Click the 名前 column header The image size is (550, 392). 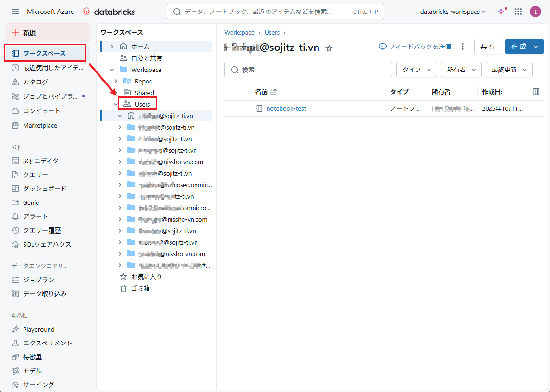[x=261, y=92]
